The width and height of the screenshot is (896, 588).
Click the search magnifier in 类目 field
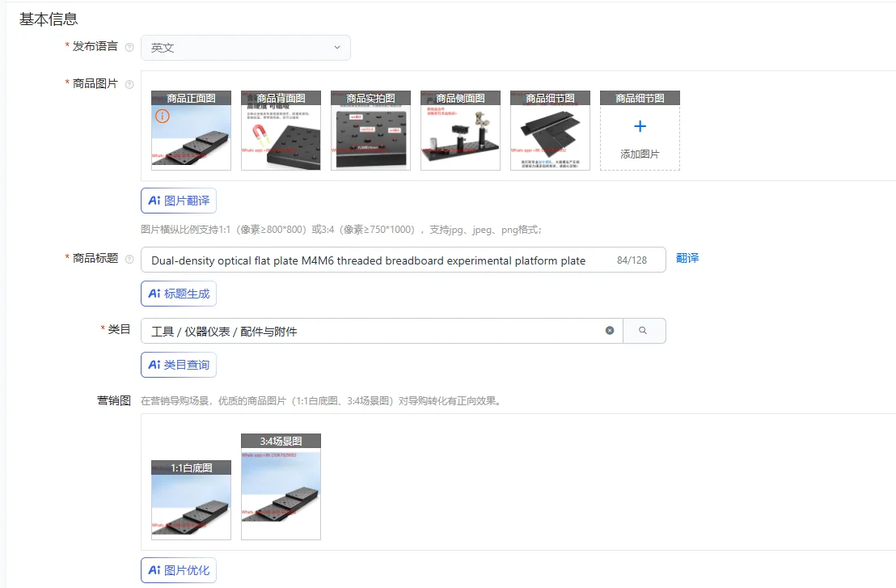pyautogui.click(x=644, y=331)
